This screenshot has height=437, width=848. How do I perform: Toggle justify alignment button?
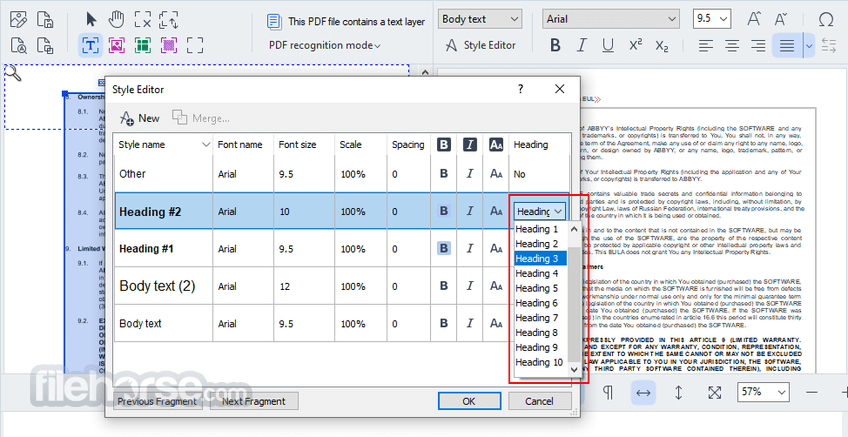click(x=787, y=45)
